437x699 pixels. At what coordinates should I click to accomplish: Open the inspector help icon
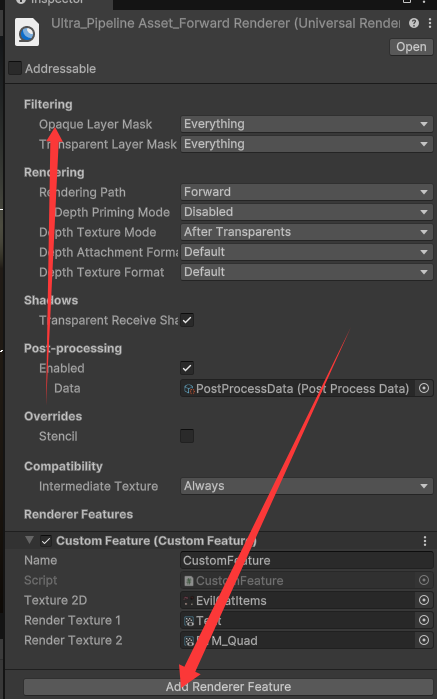point(413,23)
